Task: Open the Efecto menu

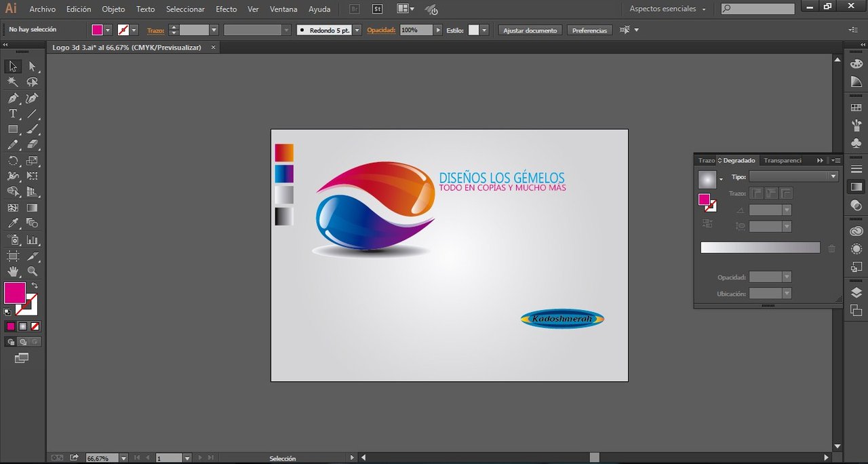Action: point(226,9)
